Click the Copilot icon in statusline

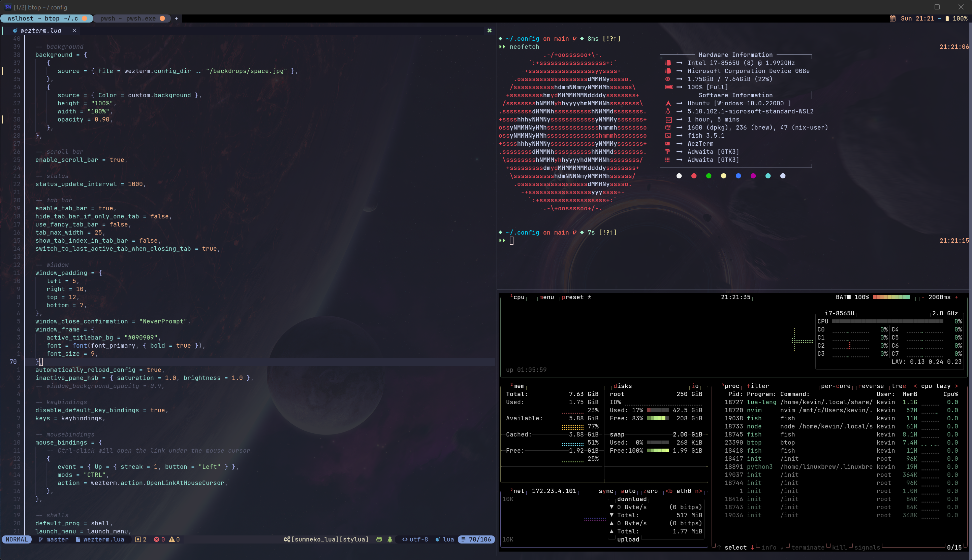[379, 539]
